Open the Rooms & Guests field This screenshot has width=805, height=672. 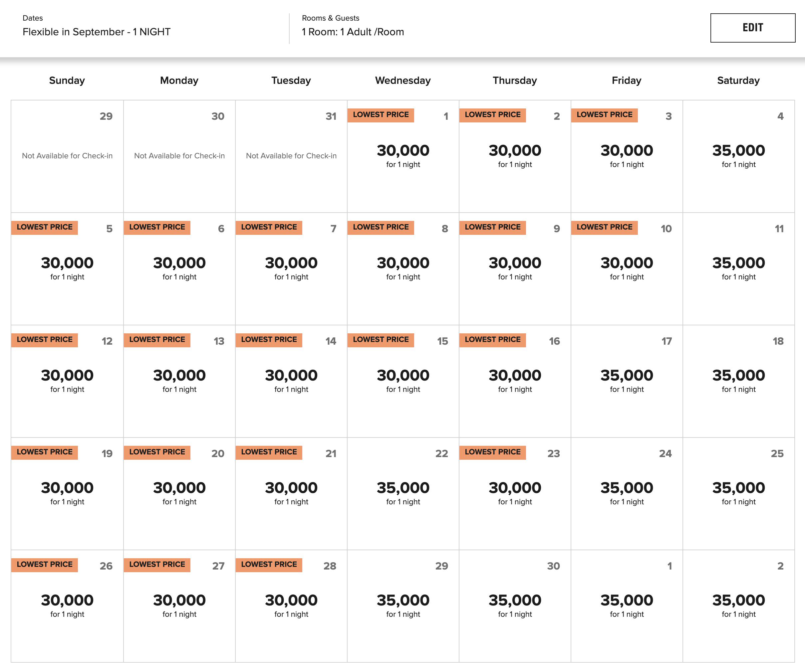click(353, 32)
